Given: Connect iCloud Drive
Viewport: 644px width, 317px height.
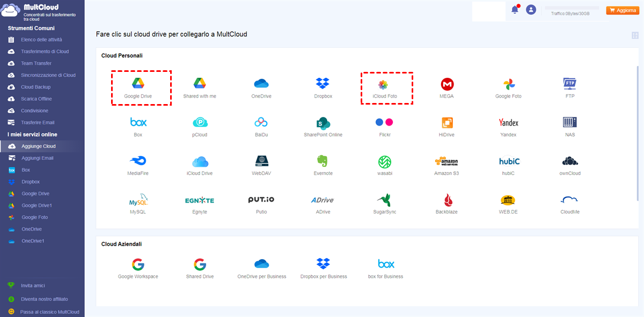Looking at the screenshot, I should tap(200, 166).
